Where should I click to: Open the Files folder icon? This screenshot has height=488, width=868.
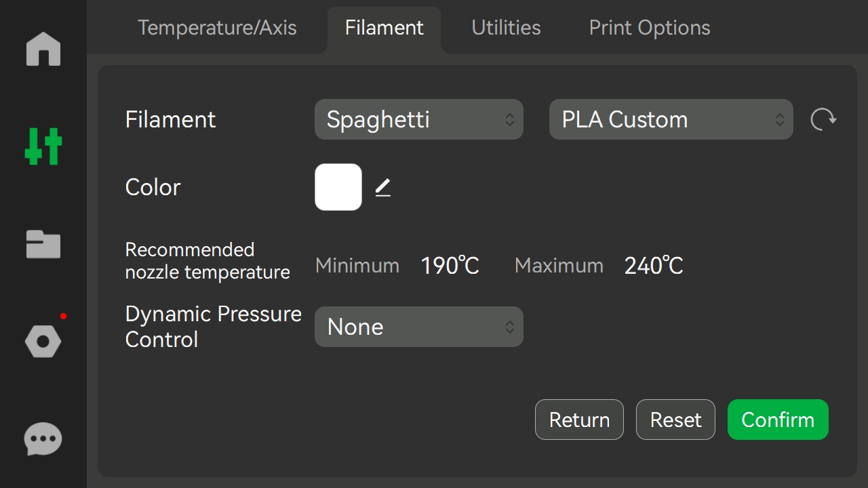43,244
